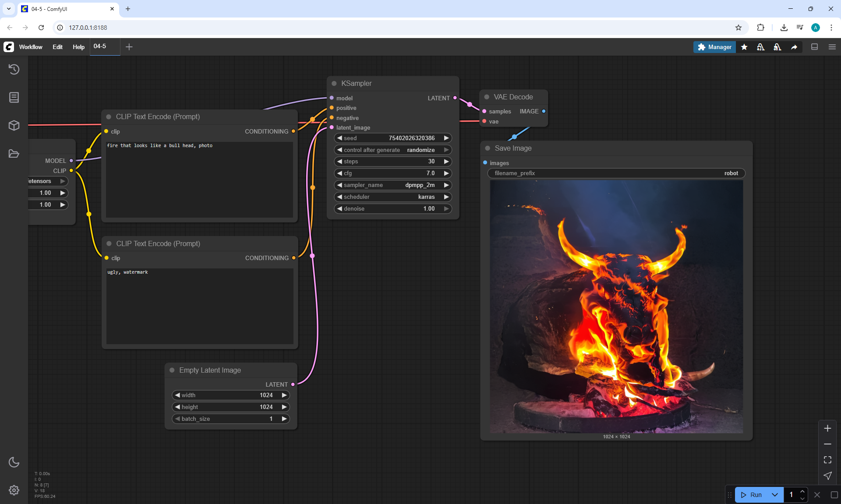
Task: Click the Manager button
Action: coord(714,47)
